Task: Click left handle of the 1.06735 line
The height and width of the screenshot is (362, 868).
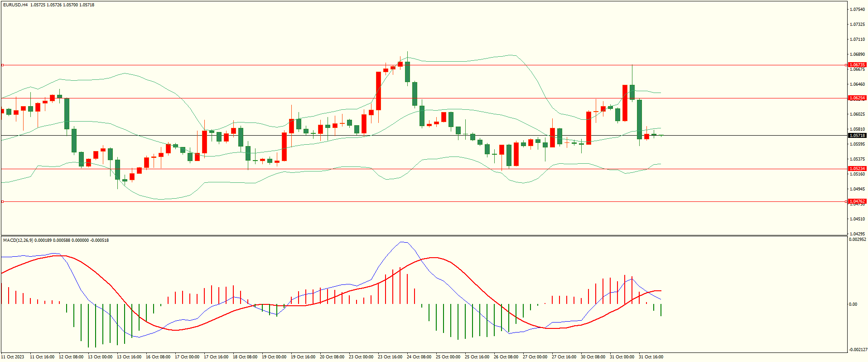Action: tap(2, 65)
